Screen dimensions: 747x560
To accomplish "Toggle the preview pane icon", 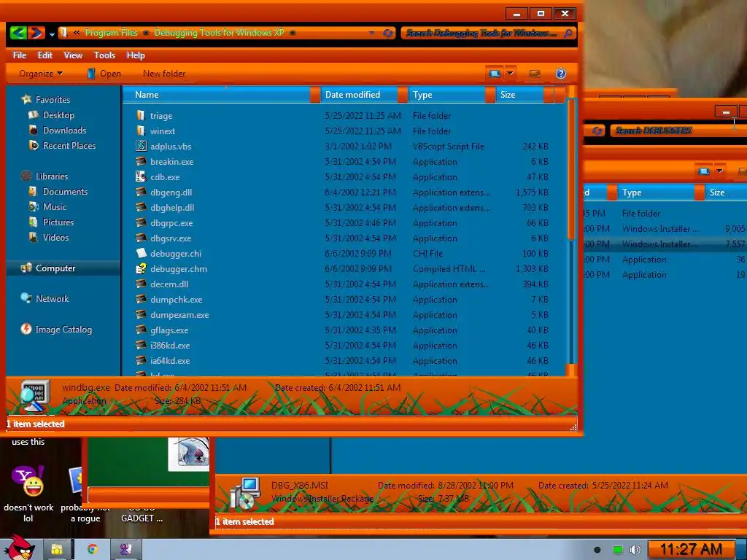I will tap(535, 74).
